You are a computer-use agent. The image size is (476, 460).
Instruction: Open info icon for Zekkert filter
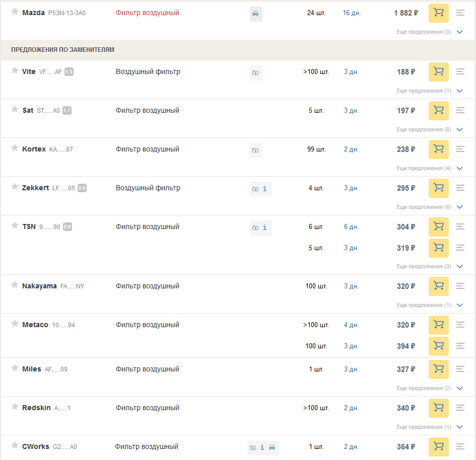265,189
